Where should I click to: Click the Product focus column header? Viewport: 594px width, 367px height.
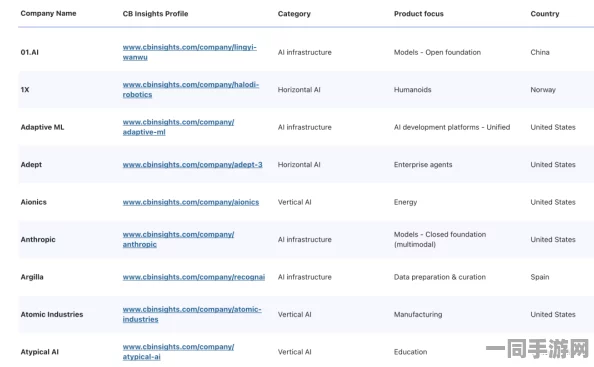(x=419, y=14)
